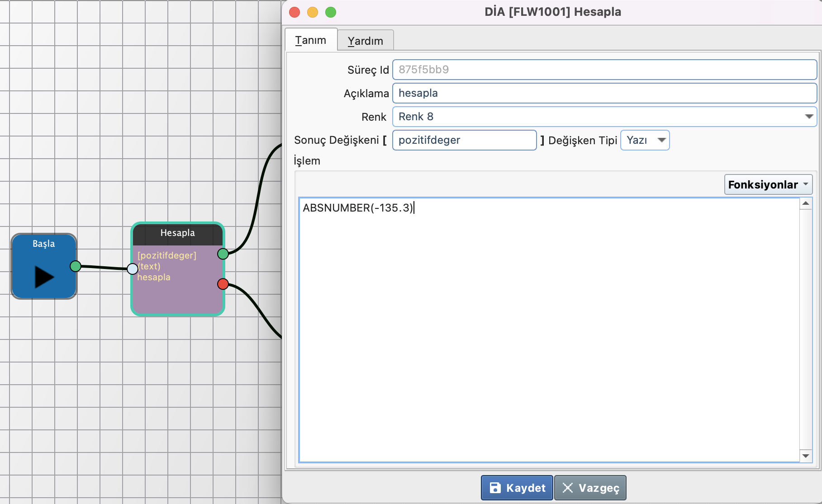Viewport: 822px width, 504px height.
Task: Select the Tanım tab
Action: [311, 40]
